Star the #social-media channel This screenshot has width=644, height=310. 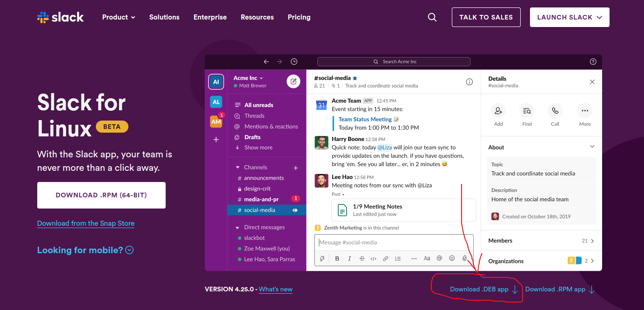click(355, 78)
